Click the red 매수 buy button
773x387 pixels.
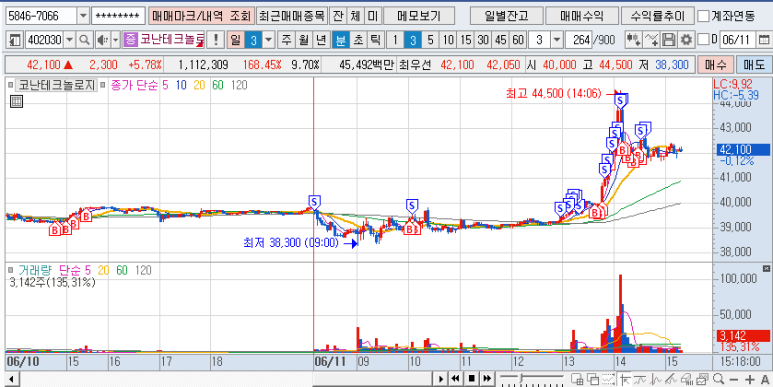click(x=715, y=64)
